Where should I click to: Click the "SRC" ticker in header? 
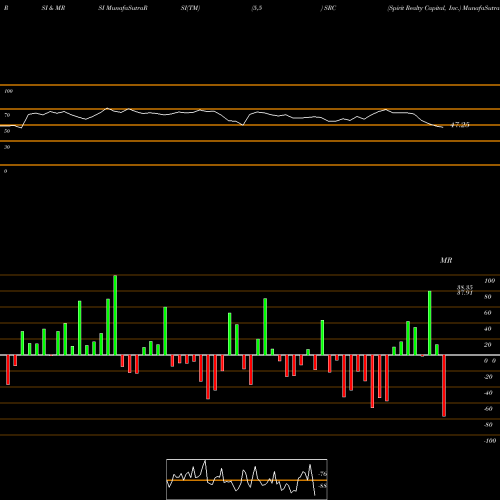pos(330,8)
